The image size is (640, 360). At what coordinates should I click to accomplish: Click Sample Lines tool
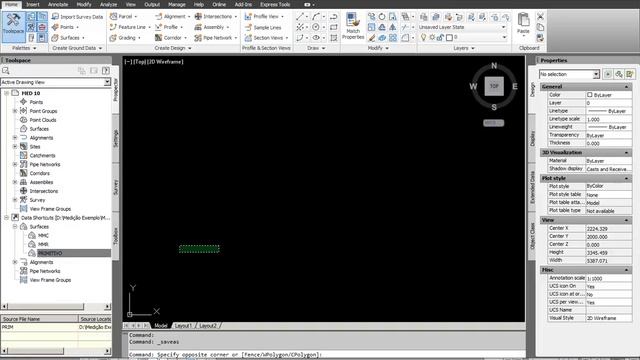pyautogui.click(x=263, y=27)
